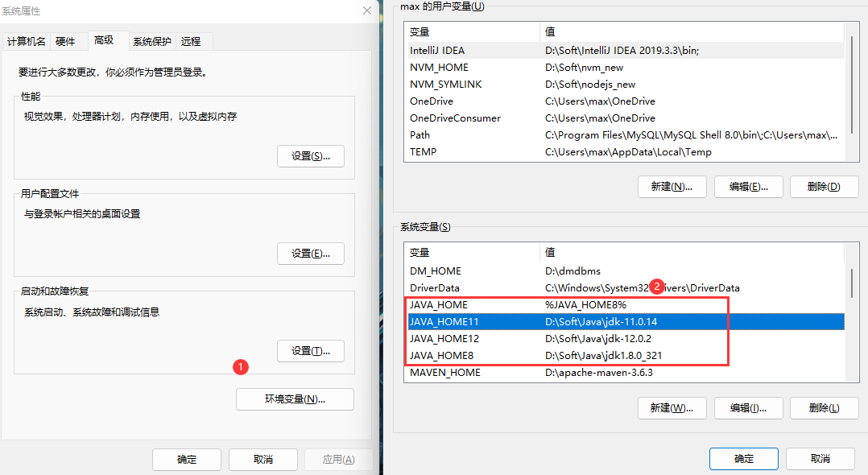This screenshot has height=475, width=868.
Task: Open the 系统保护 tab
Action: [x=152, y=42]
